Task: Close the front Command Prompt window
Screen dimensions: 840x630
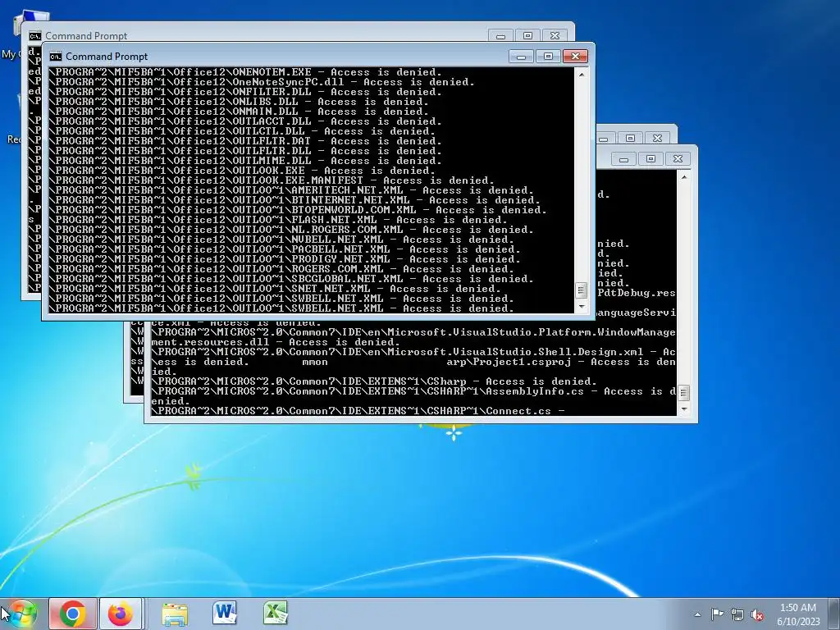Action: [x=575, y=57]
